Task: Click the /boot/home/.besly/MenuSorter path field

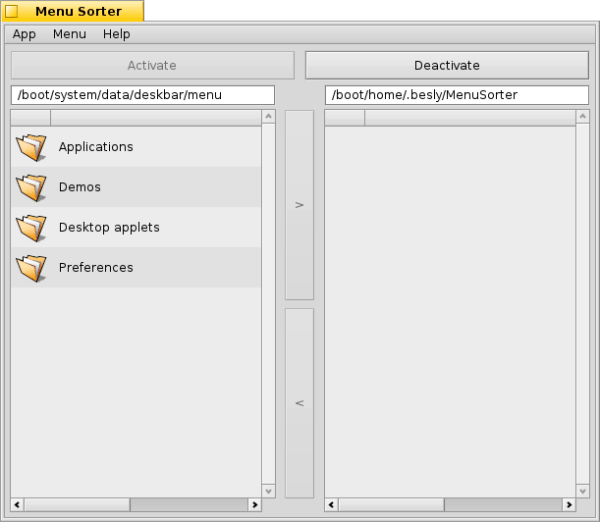Action: (x=456, y=95)
